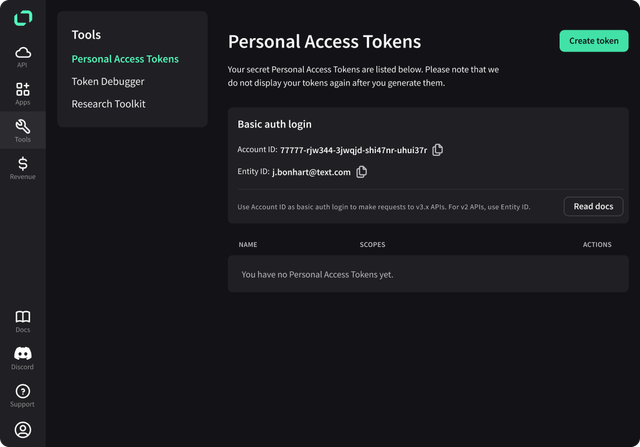Open the Docs book icon
The height and width of the screenshot is (447, 640).
23,317
